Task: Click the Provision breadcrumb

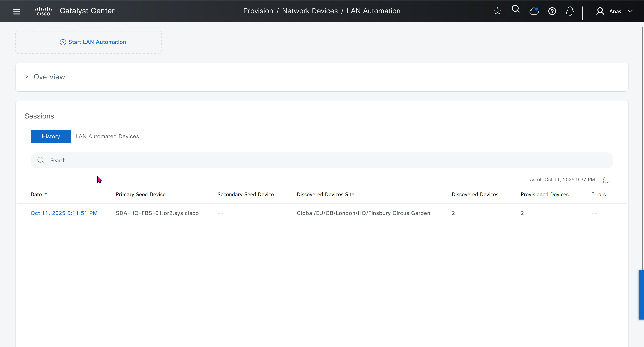Action: pyautogui.click(x=258, y=11)
